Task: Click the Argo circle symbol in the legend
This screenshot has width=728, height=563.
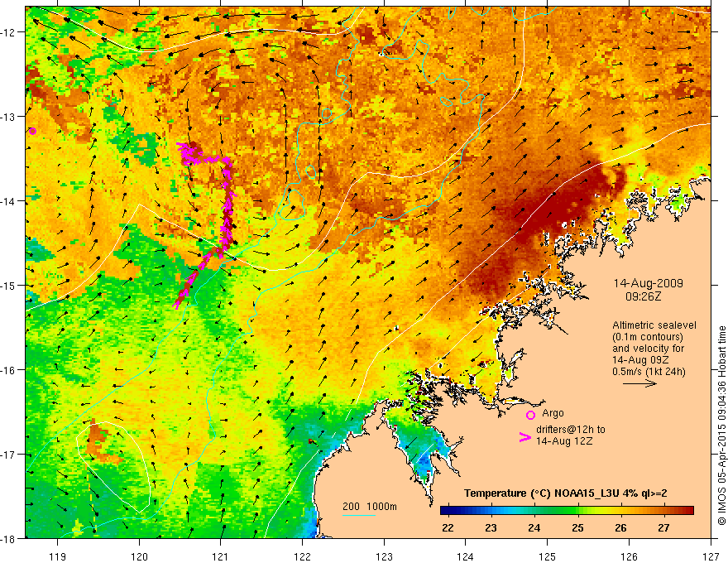Action: point(530,415)
